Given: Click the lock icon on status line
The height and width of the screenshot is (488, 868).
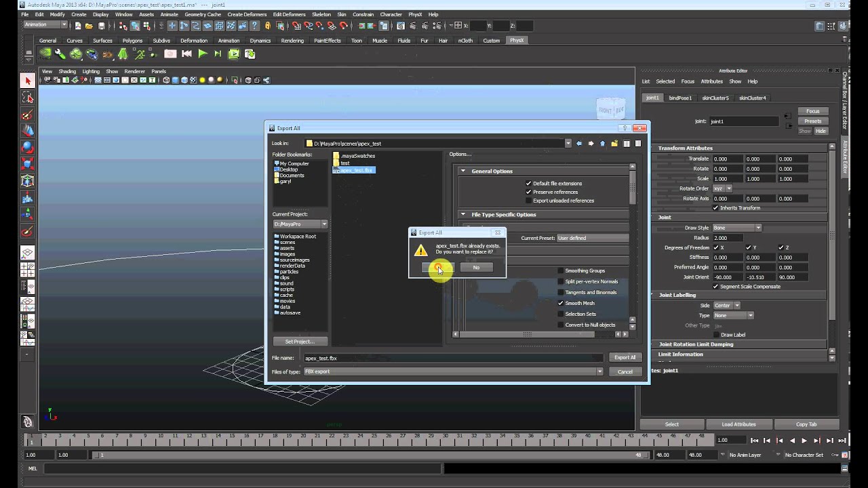Looking at the screenshot, I should coord(268,26).
